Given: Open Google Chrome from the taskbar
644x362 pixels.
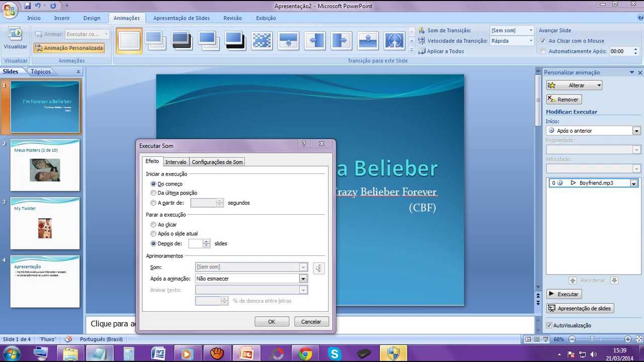Looking at the screenshot, I should tap(305, 354).
